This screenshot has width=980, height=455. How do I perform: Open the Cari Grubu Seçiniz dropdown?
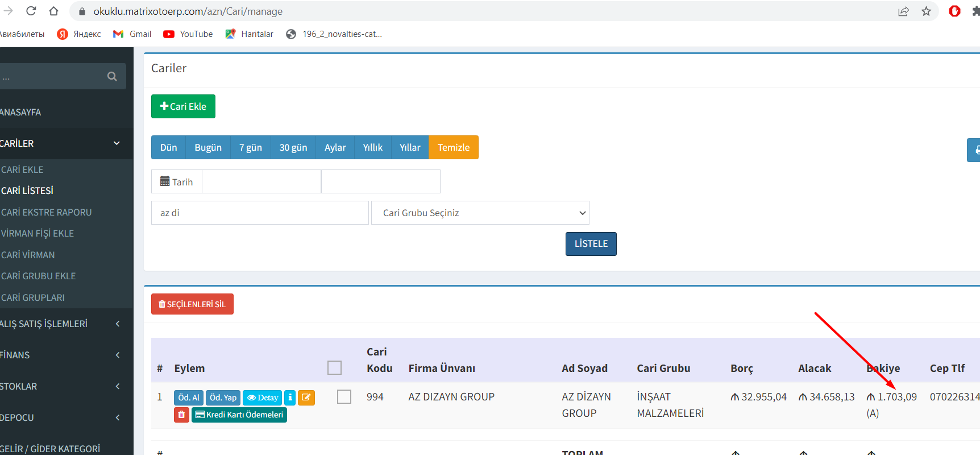(480, 213)
